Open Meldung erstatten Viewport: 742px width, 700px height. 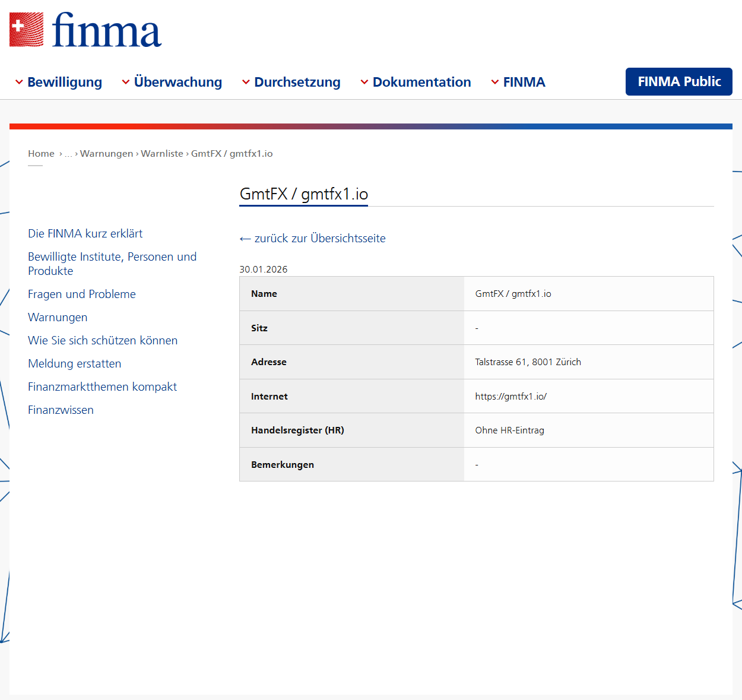75,363
